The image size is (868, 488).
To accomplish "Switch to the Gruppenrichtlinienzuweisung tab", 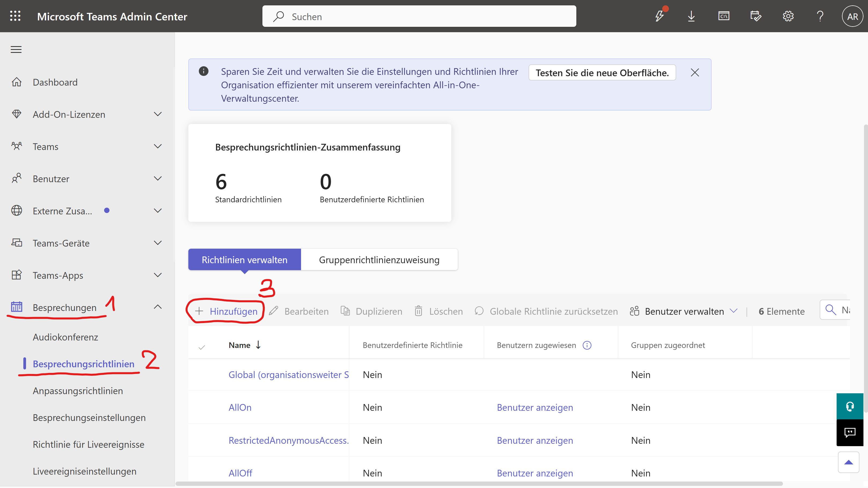I will click(379, 260).
